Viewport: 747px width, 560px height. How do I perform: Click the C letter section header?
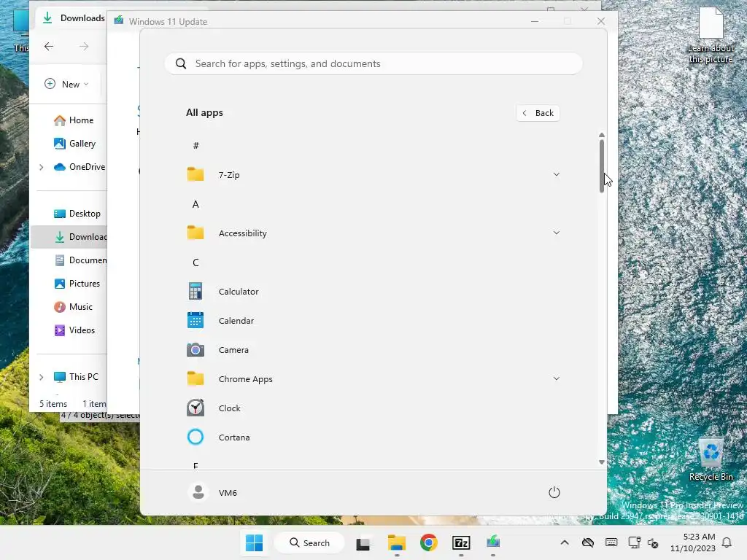click(196, 262)
